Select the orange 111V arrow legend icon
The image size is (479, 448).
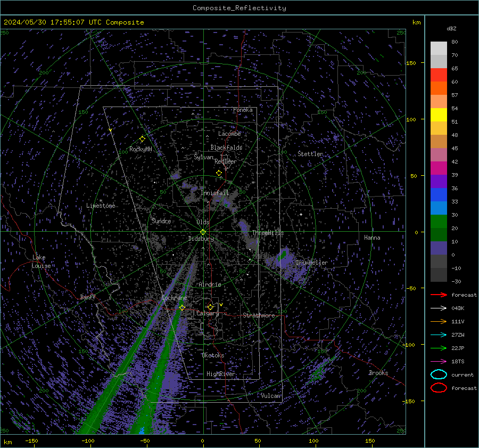[439, 321]
